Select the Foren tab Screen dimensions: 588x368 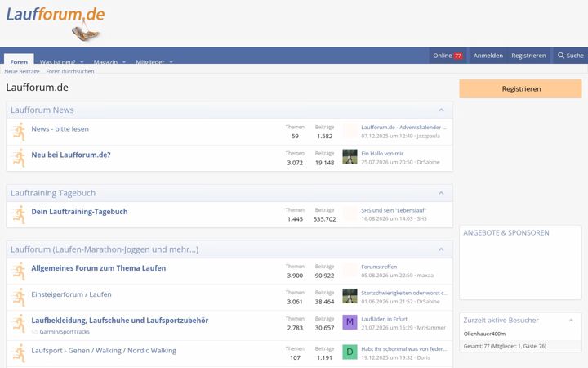point(19,60)
